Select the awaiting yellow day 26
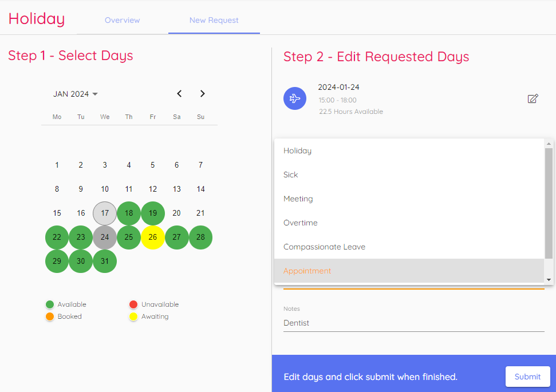Viewport: 556px width, 392px height. [x=153, y=237]
